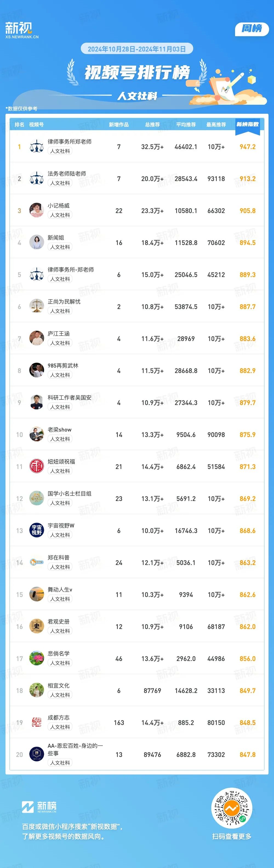Open the 成都方志 red seal avatar

pos(36,723)
